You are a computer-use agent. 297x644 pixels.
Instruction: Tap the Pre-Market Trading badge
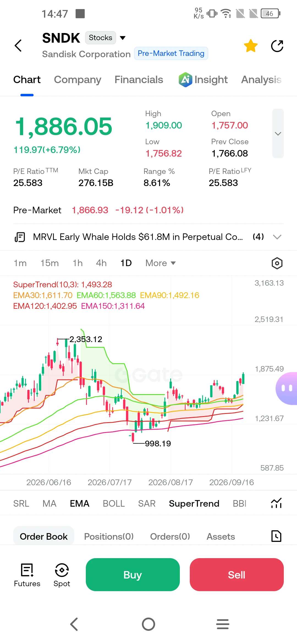point(171,53)
